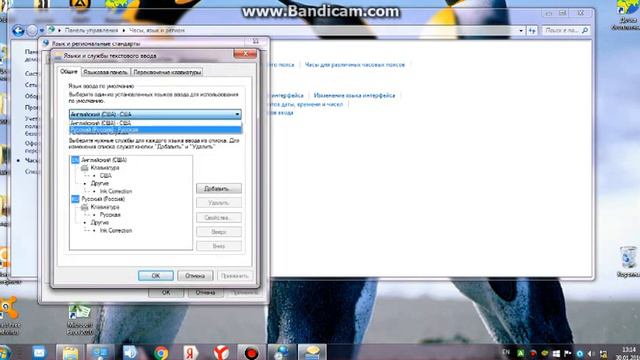Click the Свойства button
The image size is (640, 360).
click(x=218, y=218)
